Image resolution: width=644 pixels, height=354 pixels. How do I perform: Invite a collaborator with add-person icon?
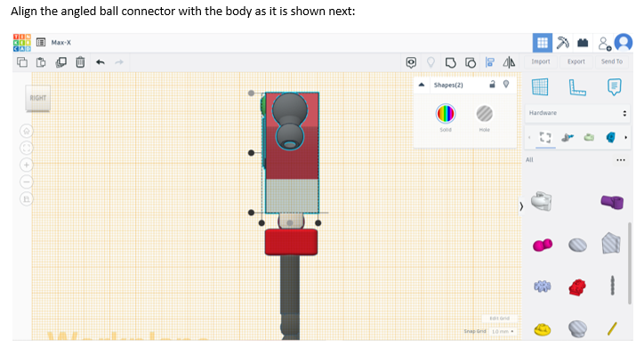(x=605, y=43)
